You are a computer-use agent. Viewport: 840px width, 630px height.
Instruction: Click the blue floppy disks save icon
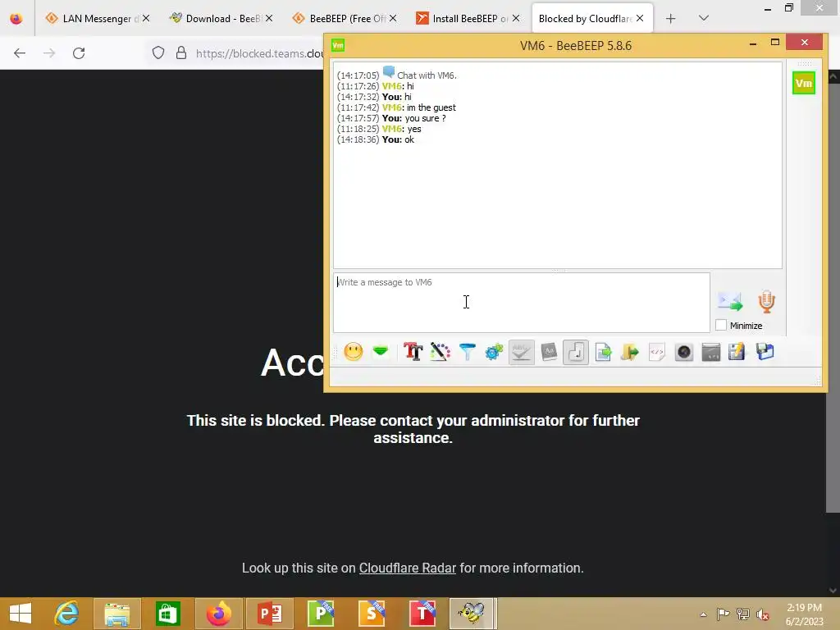(765, 352)
